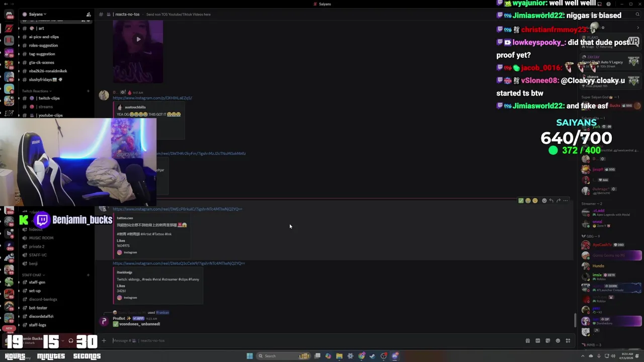Show hidden system tray icons
Screen dimensions: 644x362
coord(584,356)
